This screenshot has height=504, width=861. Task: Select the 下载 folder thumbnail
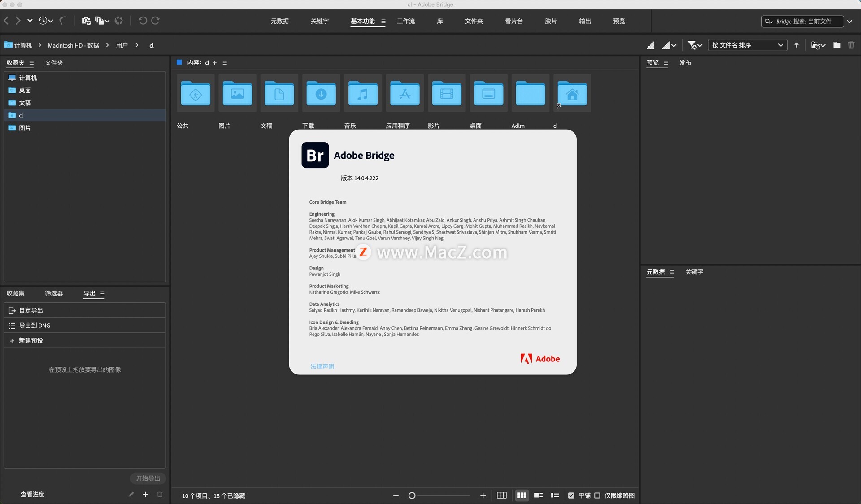pyautogui.click(x=321, y=93)
